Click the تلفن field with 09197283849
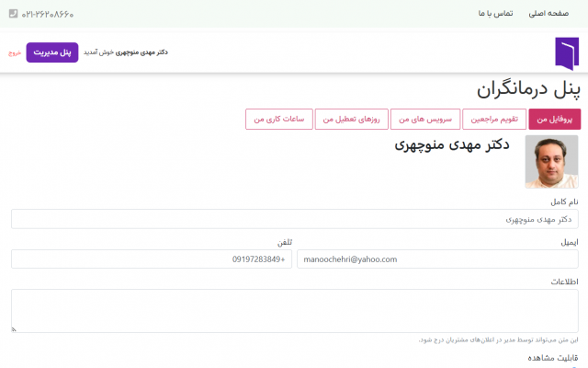This screenshot has width=588, height=368. (152, 259)
